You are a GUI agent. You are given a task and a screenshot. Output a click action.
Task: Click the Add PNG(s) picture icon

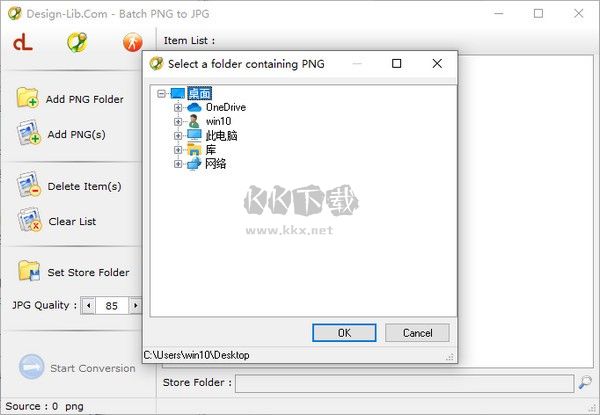coord(28,133)
